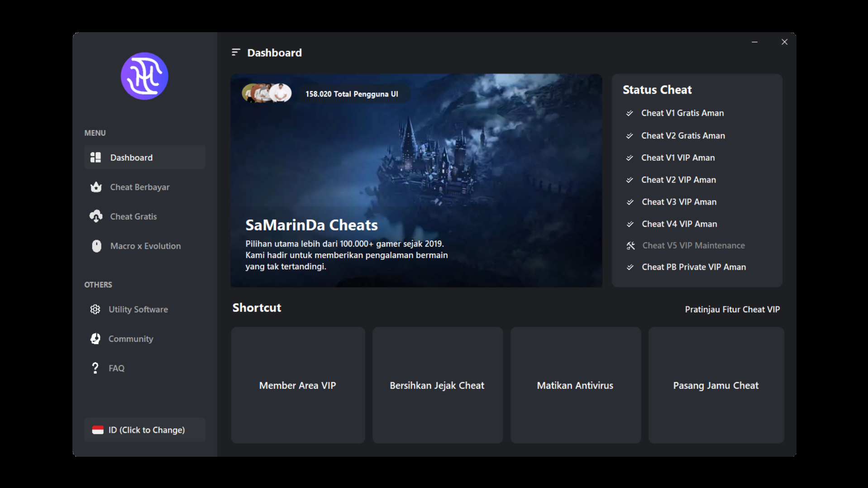Screen dimensions: 868x488
Task: Click the Indonesian flag language icon
Action: coord(98,430)
